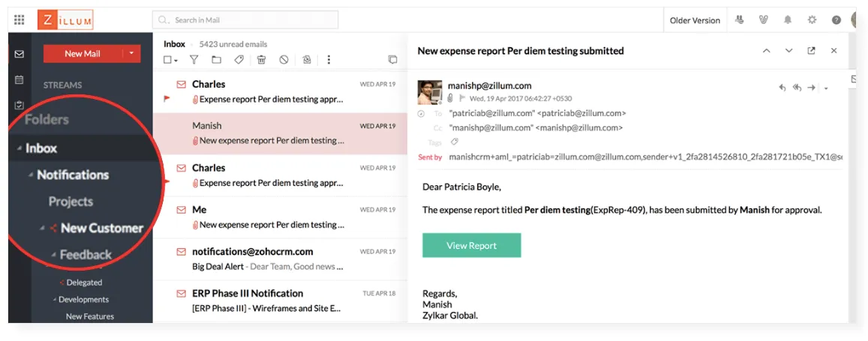The height and width of the screenshot is (341, 868).
Task: Compose with the New Mail button
Action: pos(83,53)
